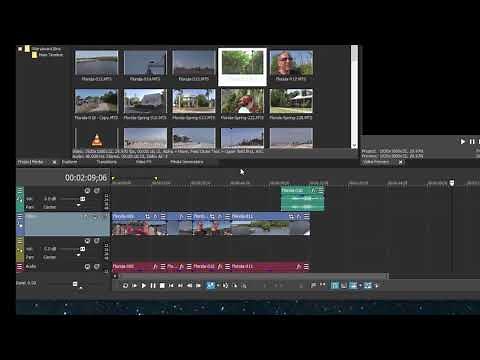
Task: Close the Project Media panel
Action: pos(54,162)
